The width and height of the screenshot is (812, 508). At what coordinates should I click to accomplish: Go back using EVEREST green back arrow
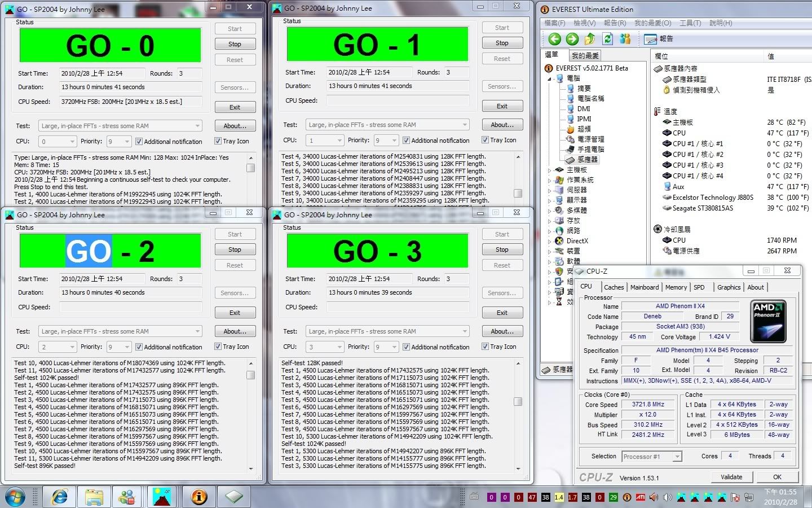555,38
